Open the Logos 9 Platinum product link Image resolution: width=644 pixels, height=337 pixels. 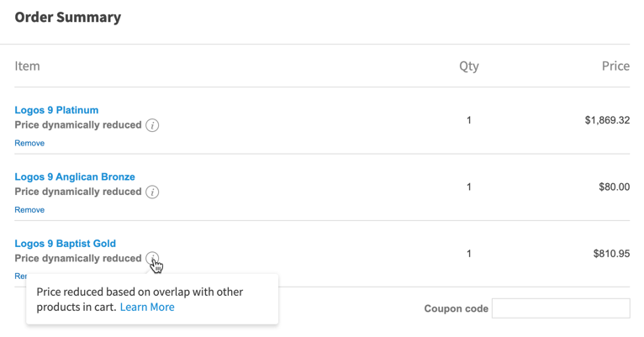point(56,110)
